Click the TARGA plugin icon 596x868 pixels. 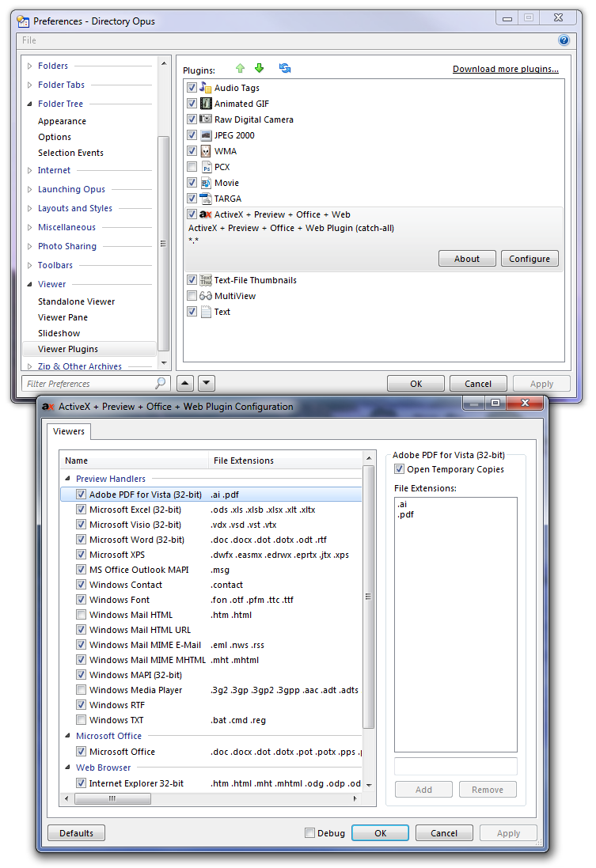206,198
